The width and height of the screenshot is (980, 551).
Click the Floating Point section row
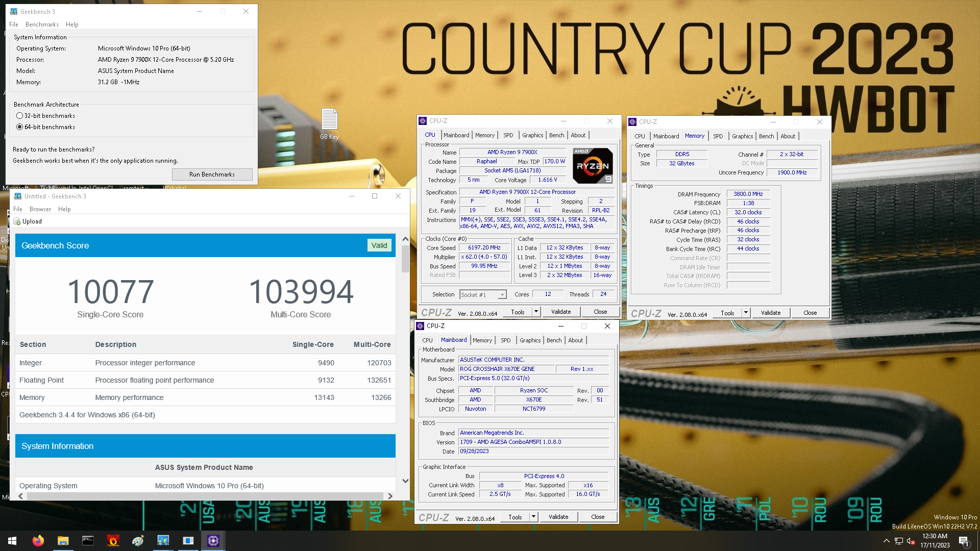(x=205, y=380)
